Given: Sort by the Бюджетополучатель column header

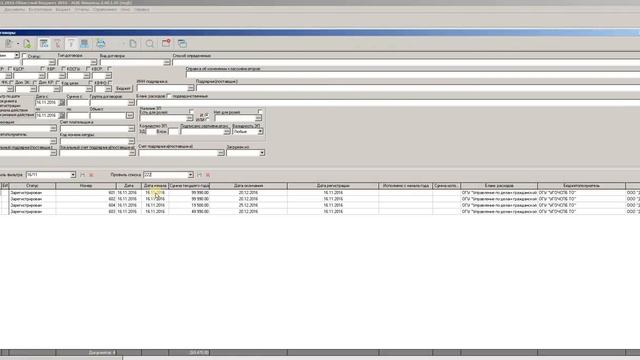Looking at the screenshot, I should click(x=582, y=186).
